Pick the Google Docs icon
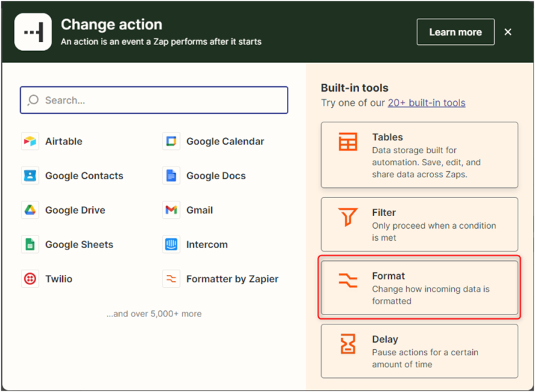Viewport: 535px width, 392px height. coord(171,176)
